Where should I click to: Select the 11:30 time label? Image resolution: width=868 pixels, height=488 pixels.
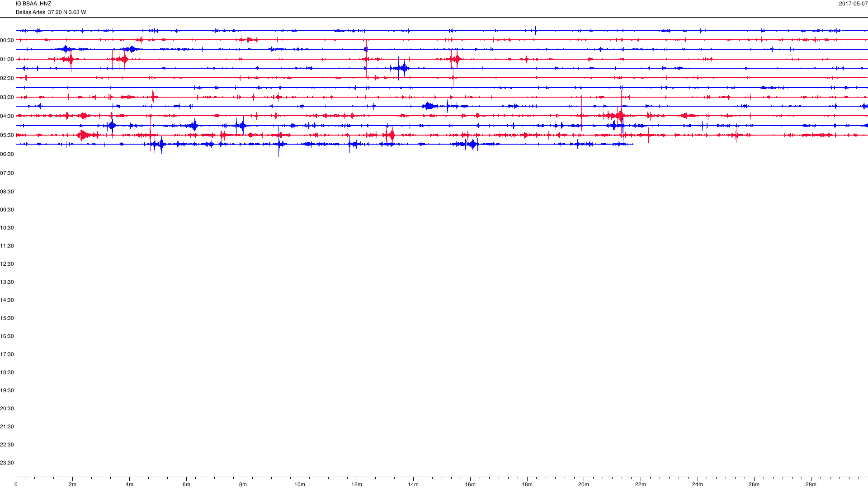point(7,246)
